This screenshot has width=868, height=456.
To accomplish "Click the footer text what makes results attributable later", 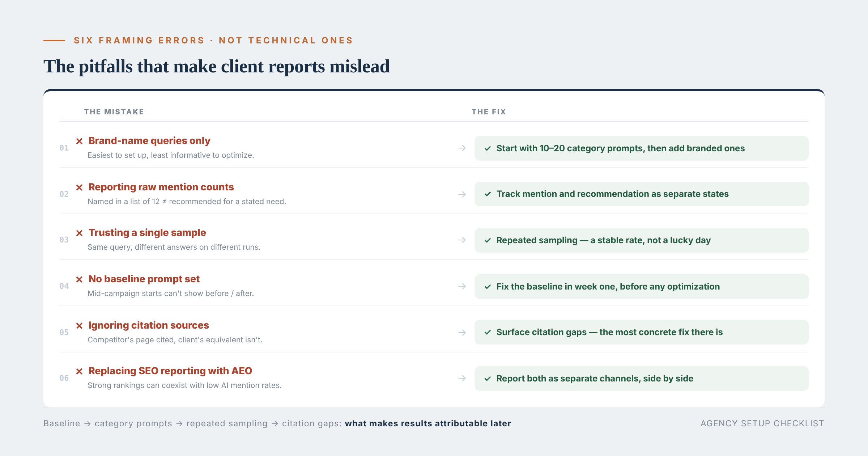I will coord(428,423).
